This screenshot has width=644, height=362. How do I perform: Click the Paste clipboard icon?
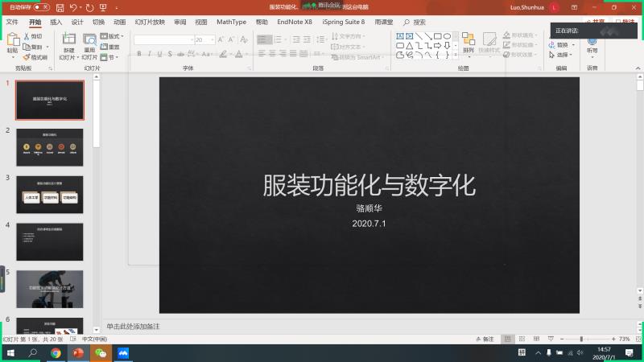point(12,41)
